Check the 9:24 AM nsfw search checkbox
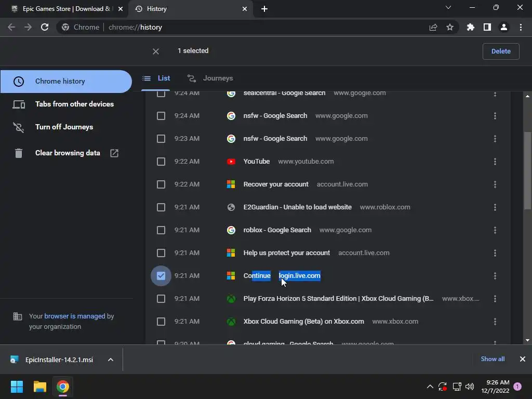This screenshot has width=532, height=399. point(161,116)
